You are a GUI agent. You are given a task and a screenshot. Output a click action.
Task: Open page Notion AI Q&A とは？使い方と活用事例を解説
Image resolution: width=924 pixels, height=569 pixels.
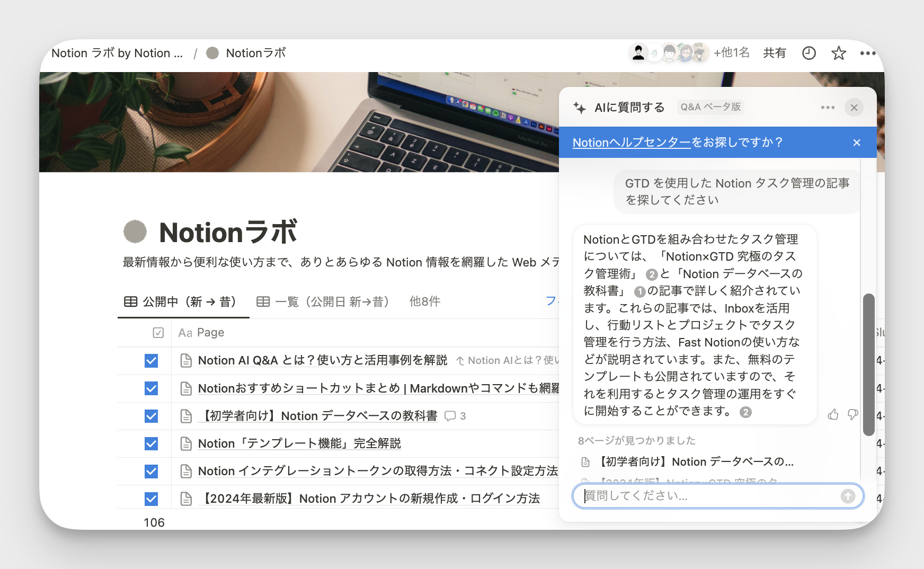pos(323,361)
